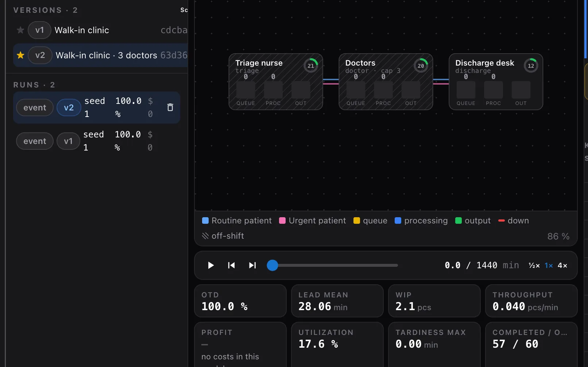Open Discharge desk gauge 12

pyautogui.click(x=531, y=66)
